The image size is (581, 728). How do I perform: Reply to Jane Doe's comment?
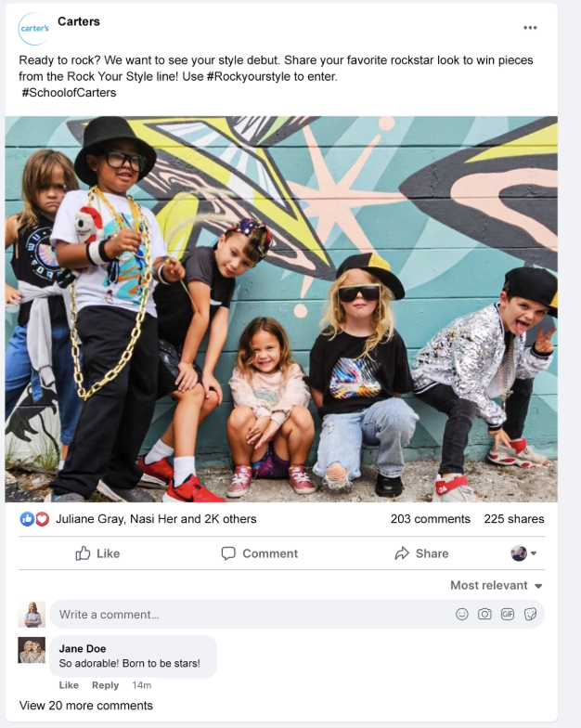(106, 685)
